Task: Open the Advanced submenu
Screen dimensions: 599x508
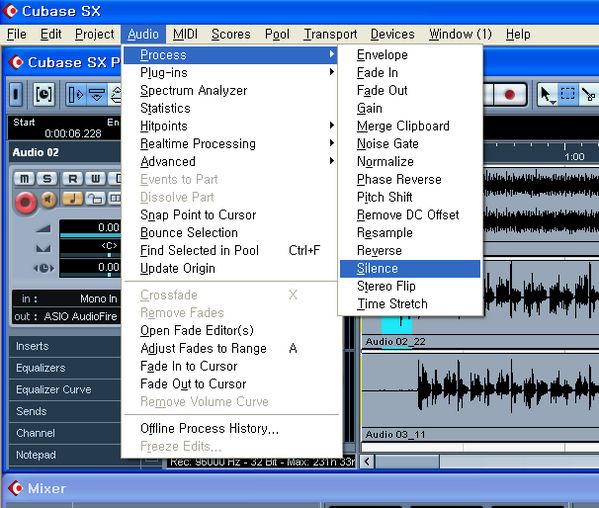Action: tap(231, 162)
